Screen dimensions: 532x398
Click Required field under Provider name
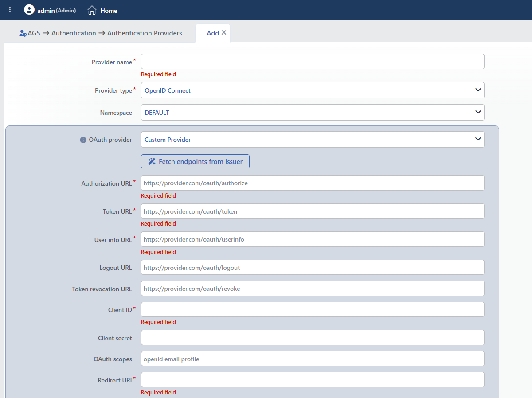158,74
